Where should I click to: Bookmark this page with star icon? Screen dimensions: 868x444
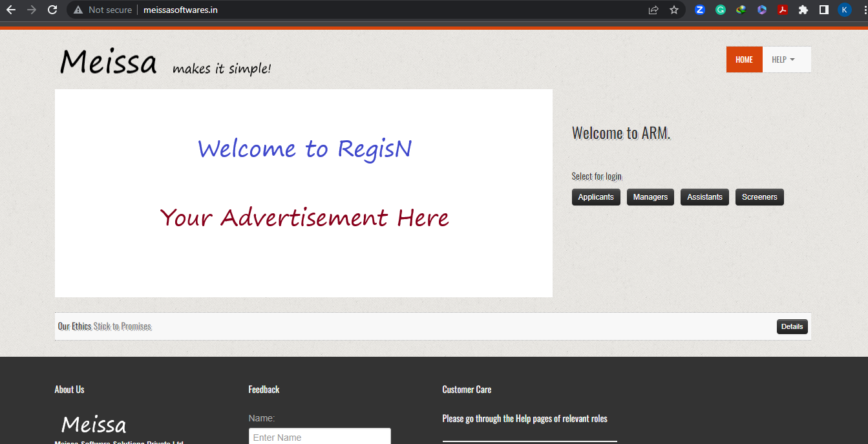(674, 10)
